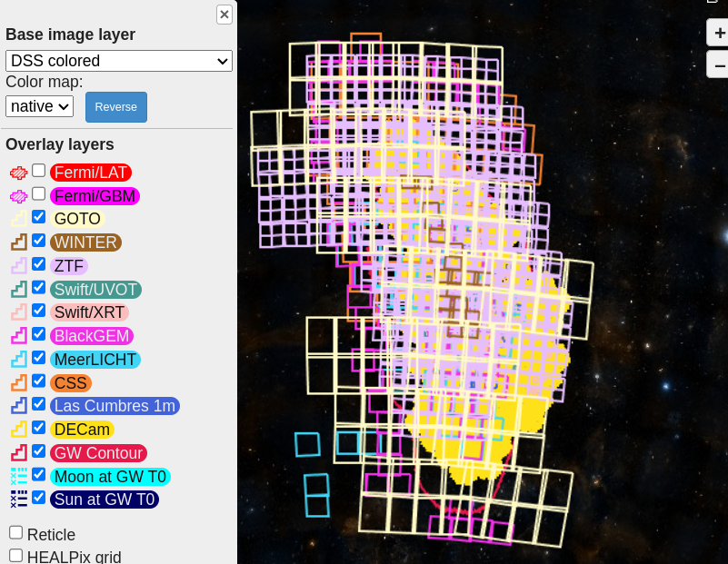Uncheck the BlackGEM overlay layer

38,334
